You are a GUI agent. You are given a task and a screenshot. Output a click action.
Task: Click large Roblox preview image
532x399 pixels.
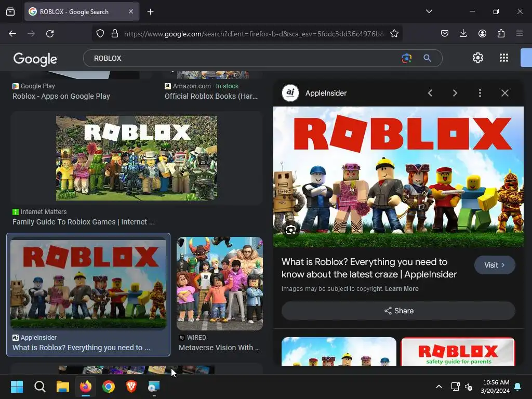(x=398, y=177)
